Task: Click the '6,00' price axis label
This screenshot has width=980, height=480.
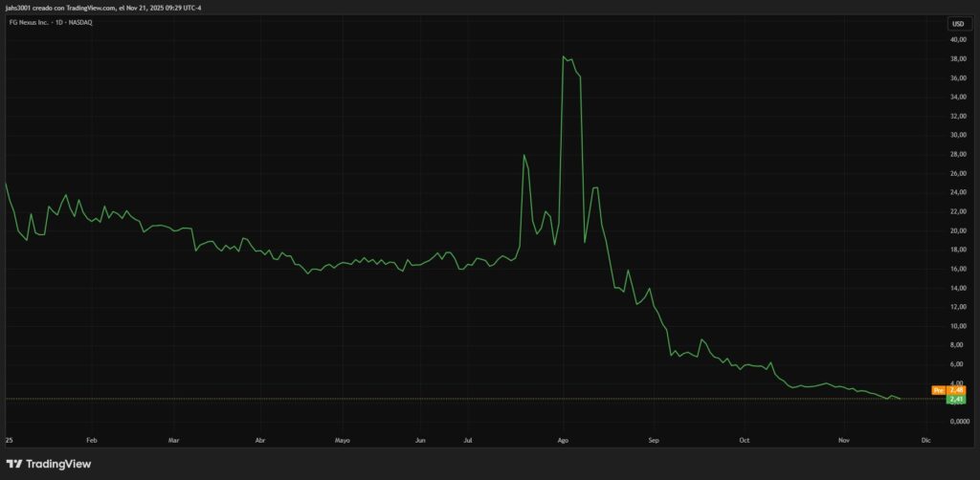Action: [x=959, y=364]
